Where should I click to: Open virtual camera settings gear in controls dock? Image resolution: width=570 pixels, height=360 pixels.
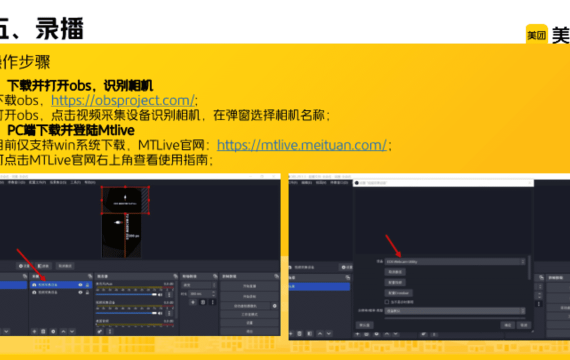pyautogui.click(x=274, y=306)
